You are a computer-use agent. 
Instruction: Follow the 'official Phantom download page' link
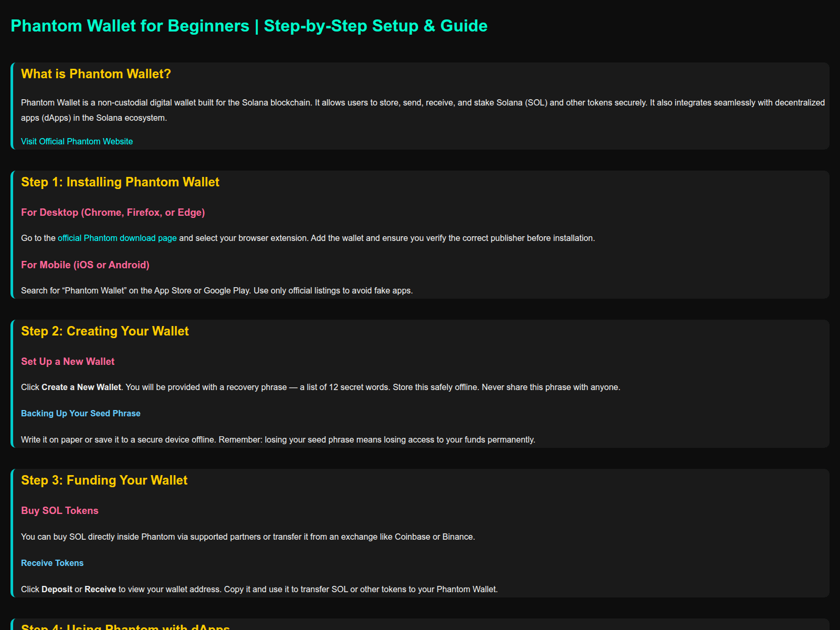117,238
